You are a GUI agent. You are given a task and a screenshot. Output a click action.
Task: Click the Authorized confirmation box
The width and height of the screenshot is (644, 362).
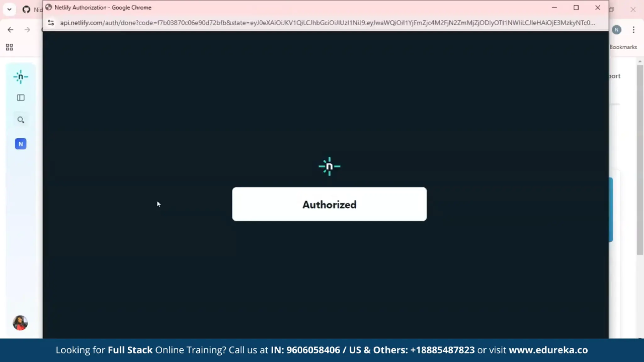(x=329, y=204)
